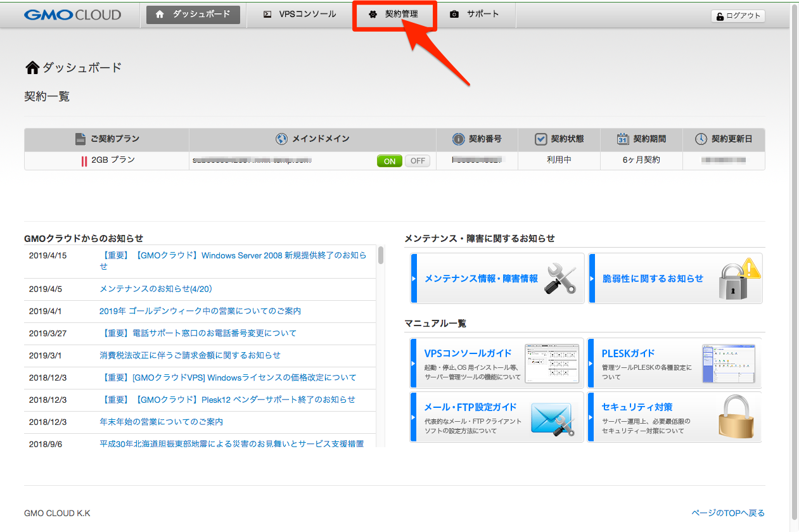799x532 pixels.
Task: Click the calendar icon in 契約期間 header
Action: 623,139
